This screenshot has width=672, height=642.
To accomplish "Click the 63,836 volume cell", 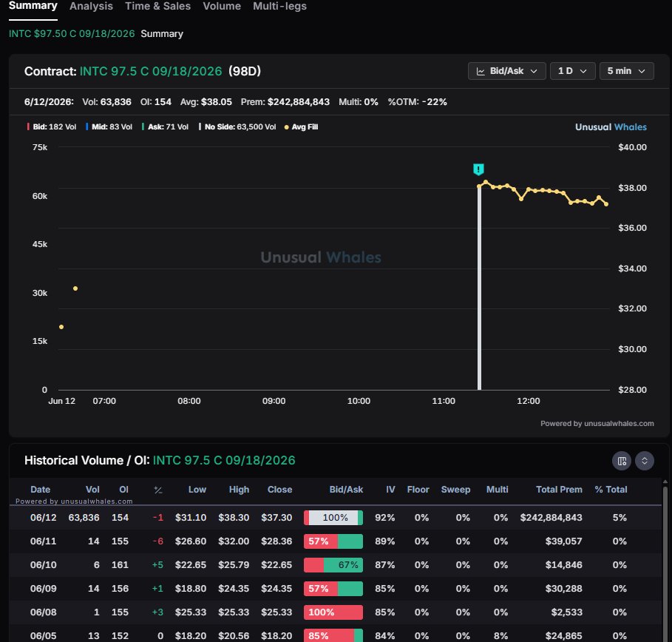I will [84, 518].
